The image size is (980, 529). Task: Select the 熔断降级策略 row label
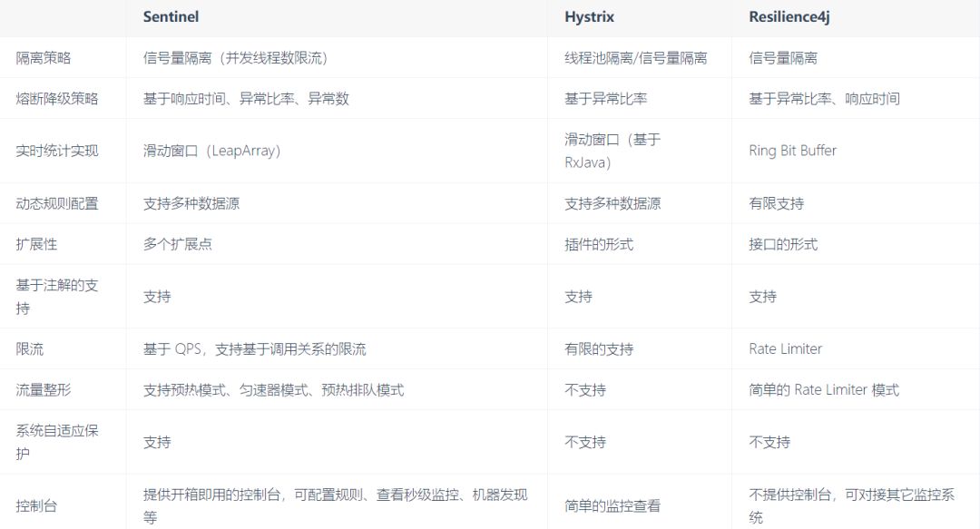tap(57, 99)
